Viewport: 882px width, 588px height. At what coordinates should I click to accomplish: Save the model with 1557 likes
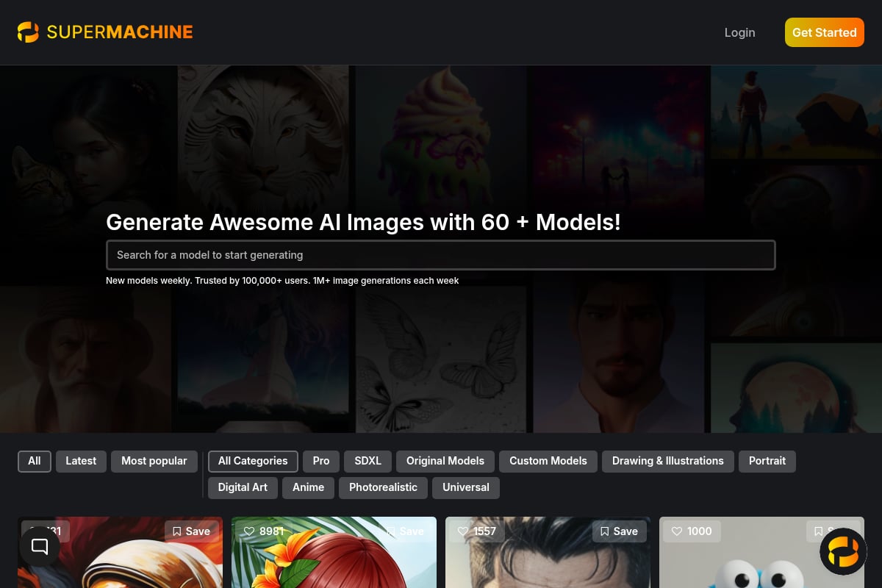(619, 531)
